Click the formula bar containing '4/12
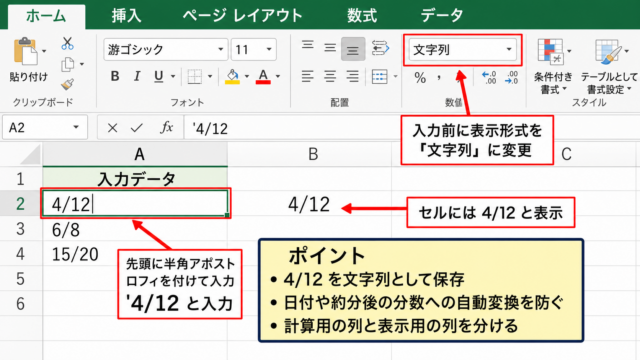This screenshot has height=360, width=640. pos(411,128)
